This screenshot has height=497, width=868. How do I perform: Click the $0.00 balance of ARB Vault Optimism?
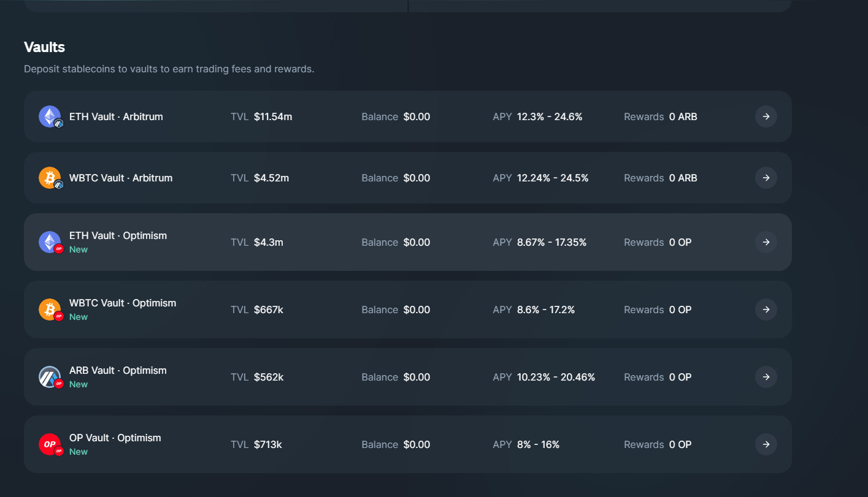click(417, 377)
